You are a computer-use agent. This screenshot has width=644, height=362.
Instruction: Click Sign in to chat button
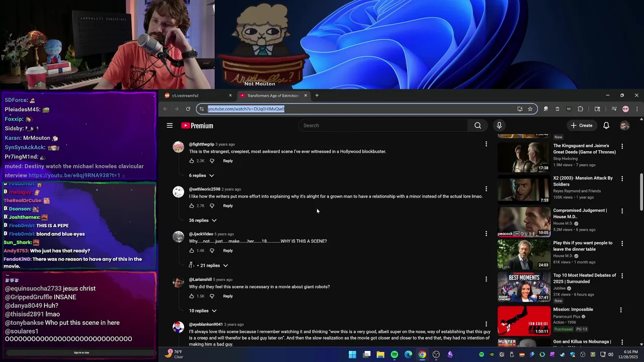click(x=82, y=352)
